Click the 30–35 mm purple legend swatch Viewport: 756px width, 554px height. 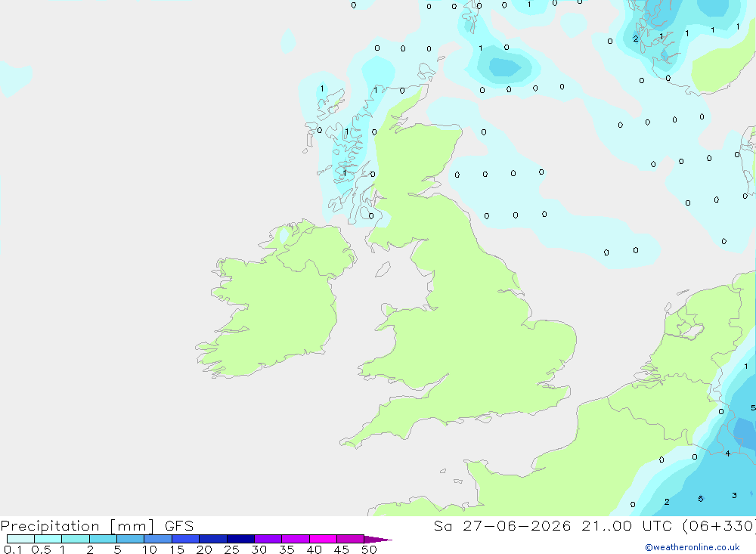click(268, 539)
